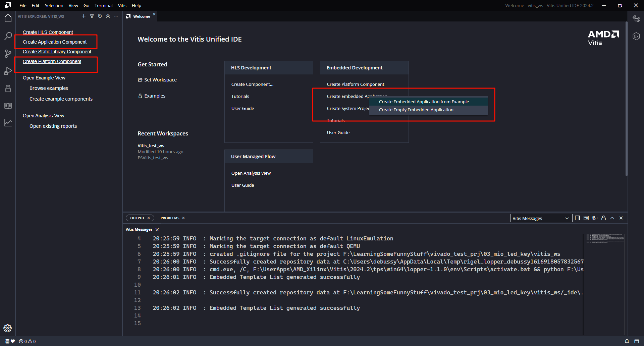Click Create System Project entry
This screenshot has width=644, height=346.
[x=348, y=108]
